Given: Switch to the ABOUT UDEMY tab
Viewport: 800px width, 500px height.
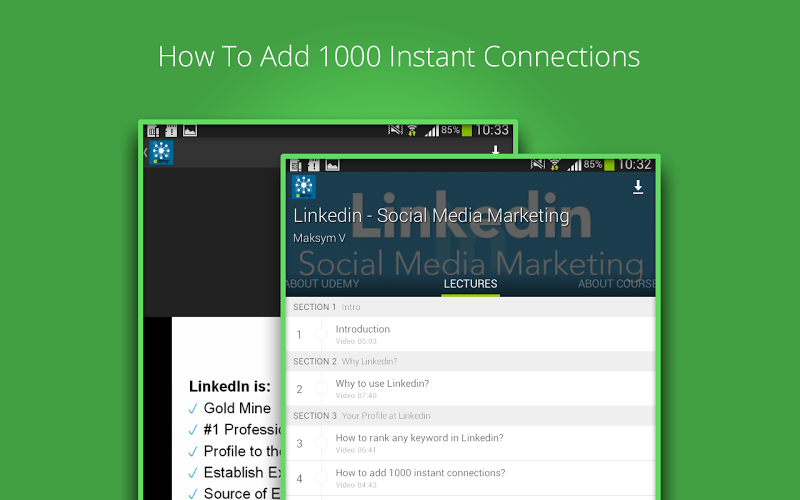Looking at the screenshot, I should click(x=322, y=284).
